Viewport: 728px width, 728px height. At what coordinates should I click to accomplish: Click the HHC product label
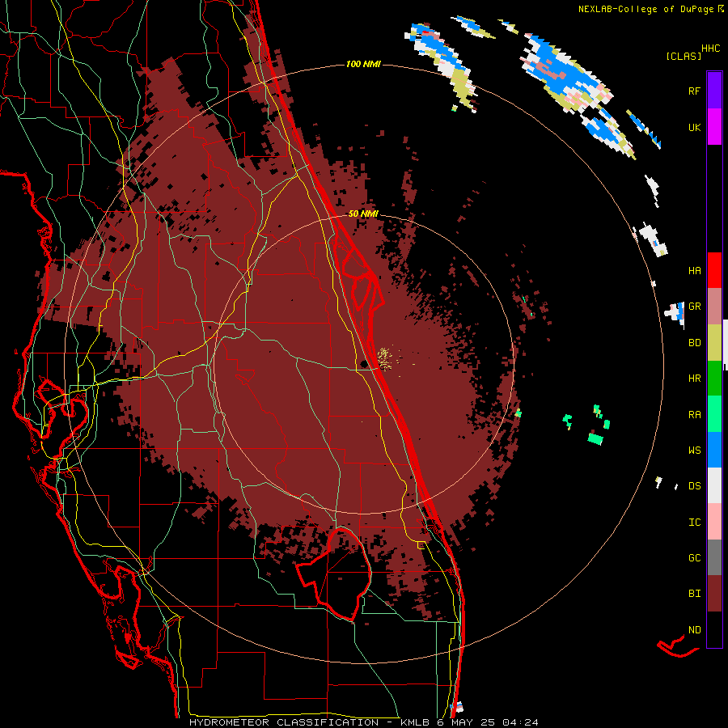click(711, 49)
